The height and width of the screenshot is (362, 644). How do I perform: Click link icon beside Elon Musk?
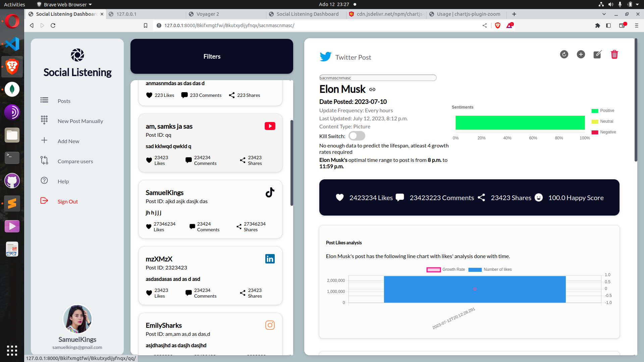pyautogui.click(x=372, y=89)
